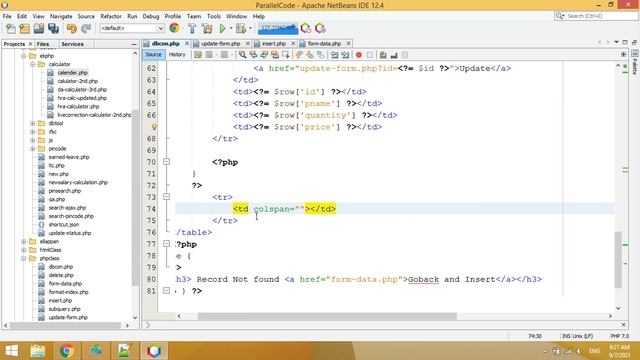640x360 pixels.
Task: Click the Open Project toolbar icon
Action: pos(39,28)
